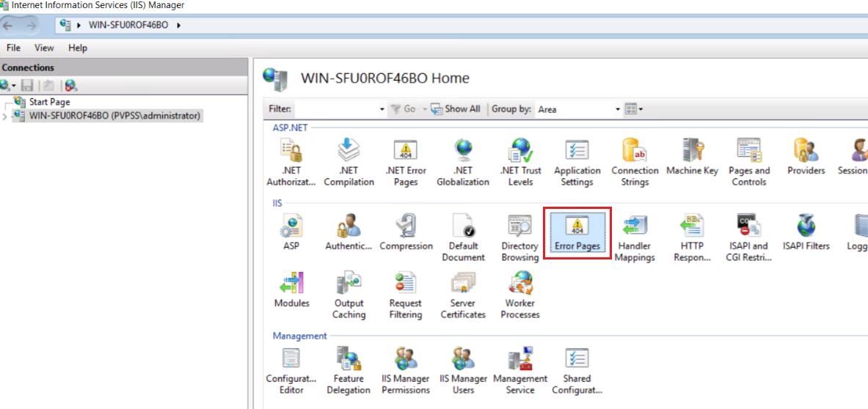The height and width of the screenshot is (409, 868).
Task: Open the File menu
Action: pos(13,48)
